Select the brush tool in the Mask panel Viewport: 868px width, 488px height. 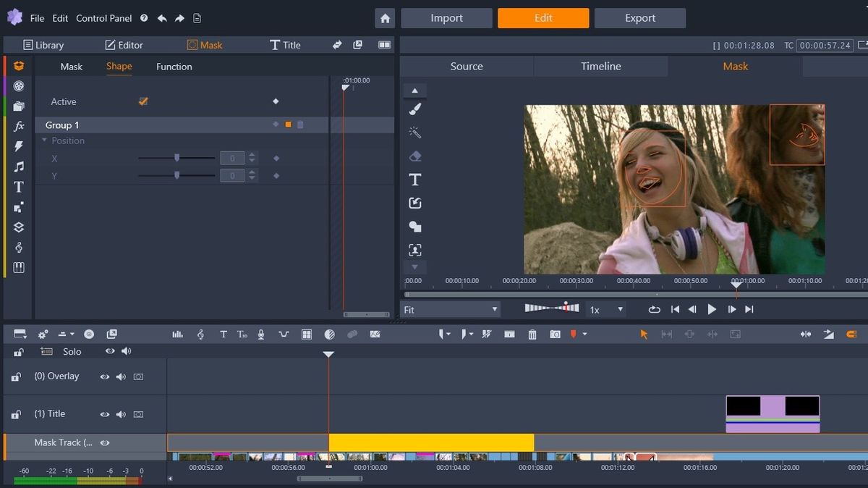tap(414, 109)
